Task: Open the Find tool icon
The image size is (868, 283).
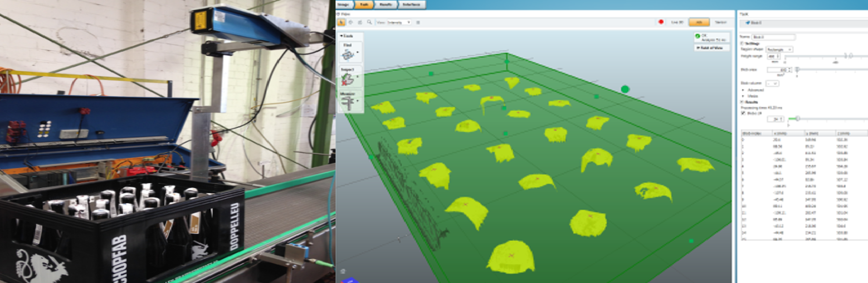Action: [x=348, y=54]
